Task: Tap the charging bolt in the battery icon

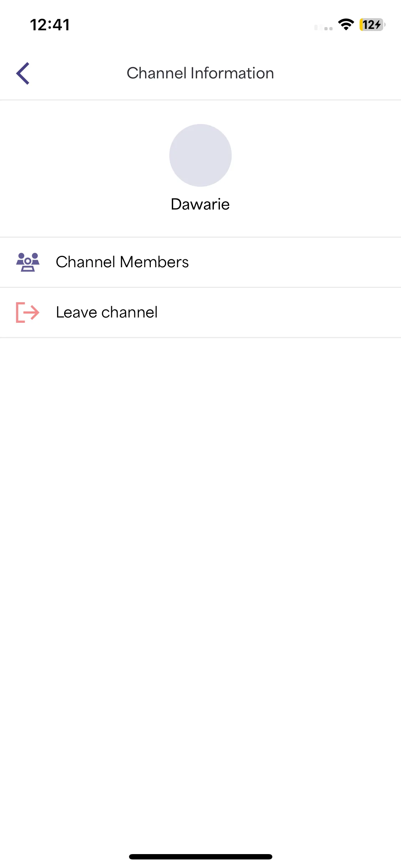Action: pos(378,25)
